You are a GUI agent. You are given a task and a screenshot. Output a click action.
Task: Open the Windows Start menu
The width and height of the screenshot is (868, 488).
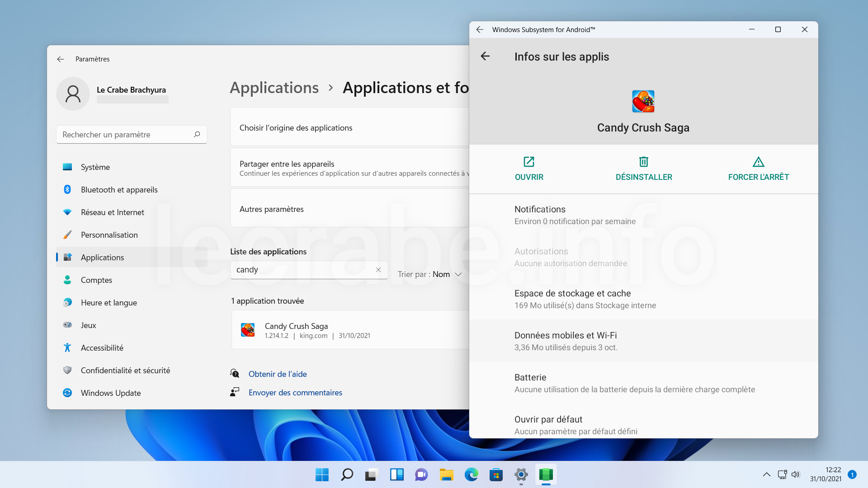click(322, 474)
